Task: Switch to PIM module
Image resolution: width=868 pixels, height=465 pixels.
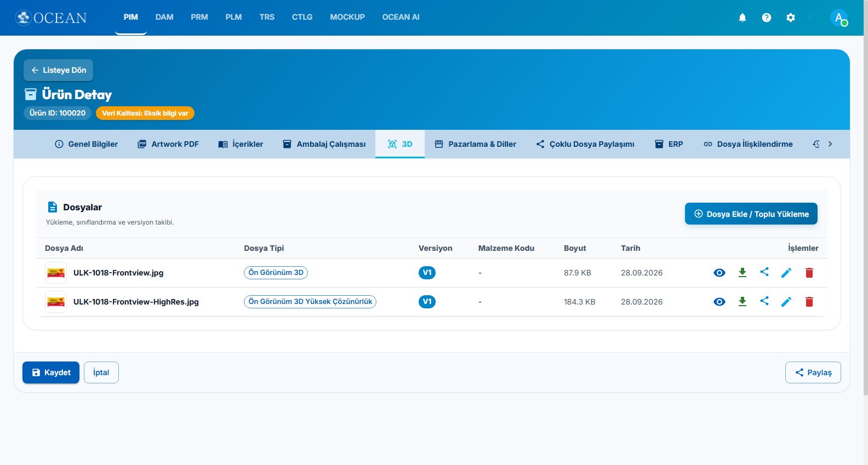Action: (x=131, y=18)
